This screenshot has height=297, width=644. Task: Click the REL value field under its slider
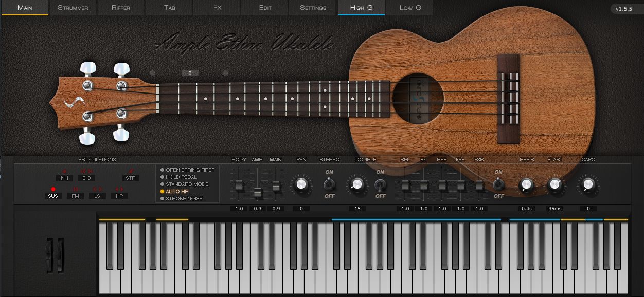405,209
